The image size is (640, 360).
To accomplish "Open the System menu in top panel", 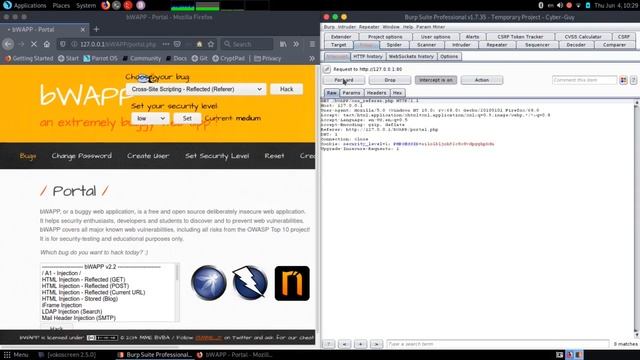I will [x=86, y=6].
